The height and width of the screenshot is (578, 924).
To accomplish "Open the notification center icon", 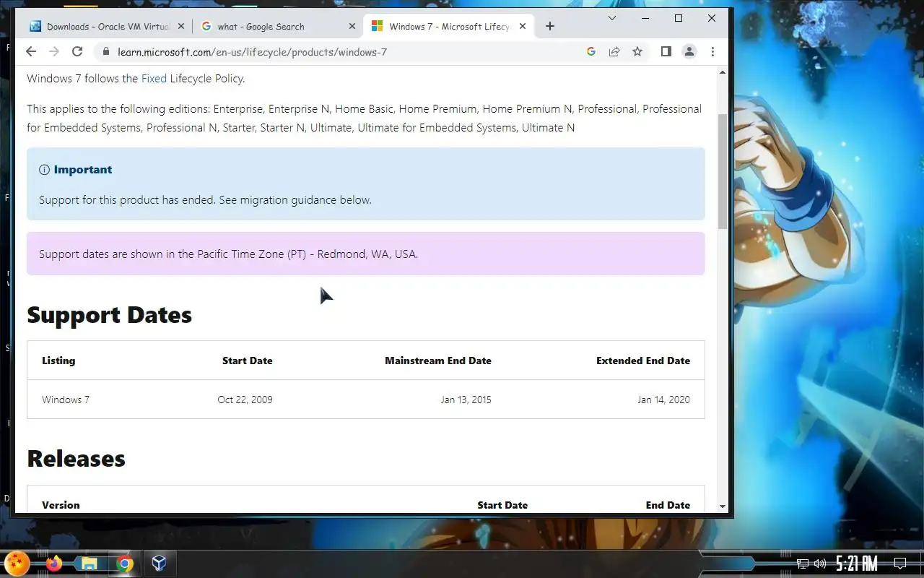I will click(900, 564).
